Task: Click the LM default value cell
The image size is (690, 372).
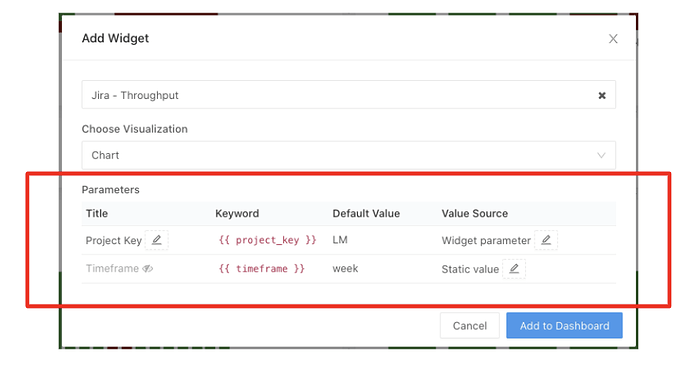Action: (x=340, y=240)
